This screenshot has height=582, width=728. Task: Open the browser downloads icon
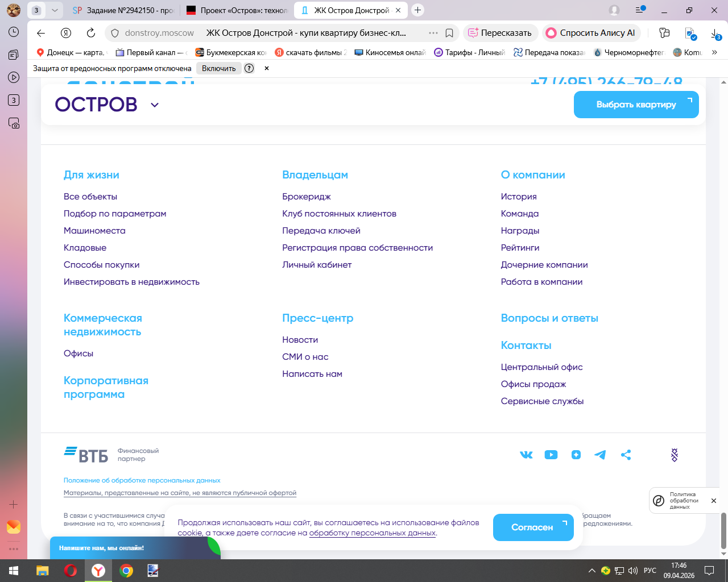[716, 34]
